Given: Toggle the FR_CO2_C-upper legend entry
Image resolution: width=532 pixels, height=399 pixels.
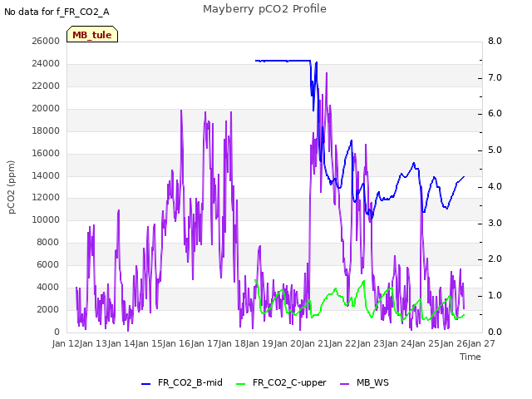Looking at the screenshot, I should click(x=281, y=382).
